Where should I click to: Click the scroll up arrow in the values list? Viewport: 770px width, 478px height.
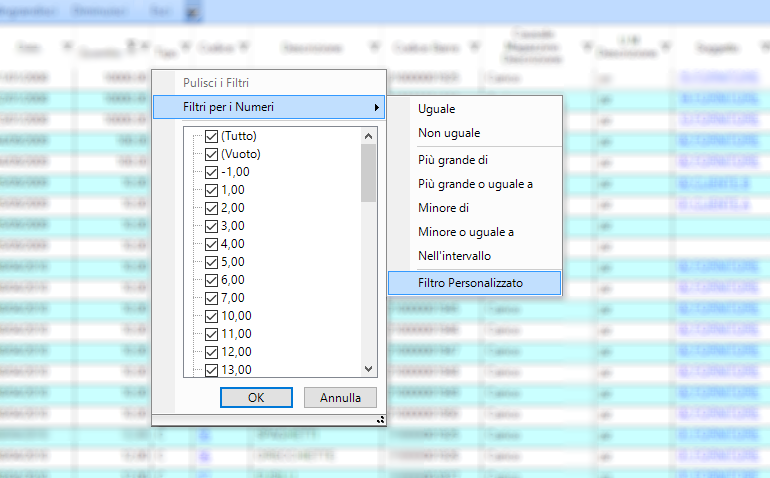369,136
